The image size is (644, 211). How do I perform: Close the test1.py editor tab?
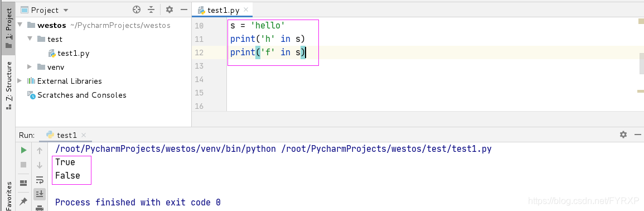pyautogui.click(x=246, y=10)
